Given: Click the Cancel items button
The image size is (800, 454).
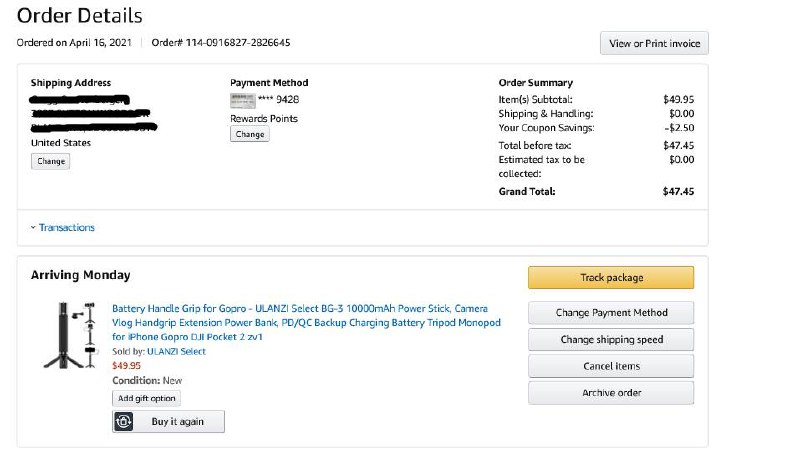Looking at the screenshot, I should (610, 366).
